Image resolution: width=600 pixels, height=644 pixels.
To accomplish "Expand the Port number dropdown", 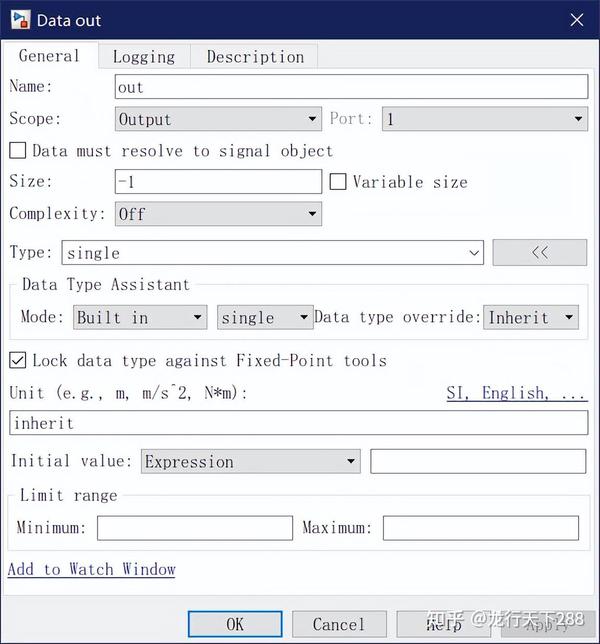I will coord(485,119).
